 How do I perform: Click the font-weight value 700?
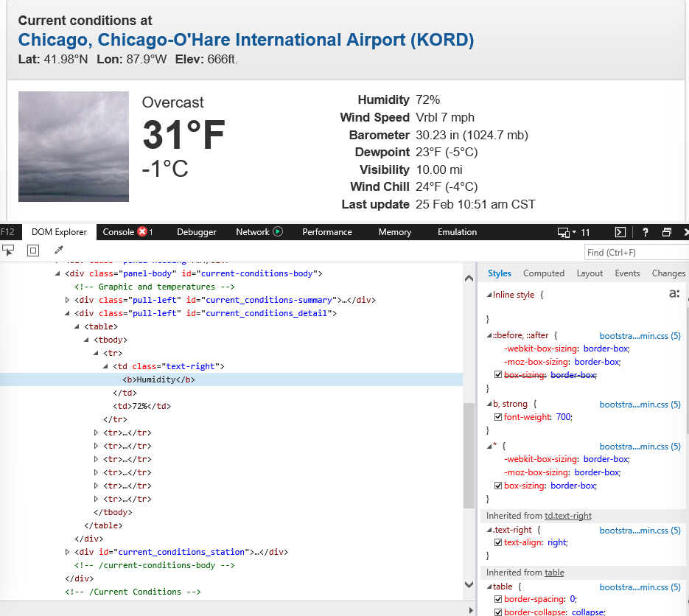pyautogui.click(x=563, y=417)
